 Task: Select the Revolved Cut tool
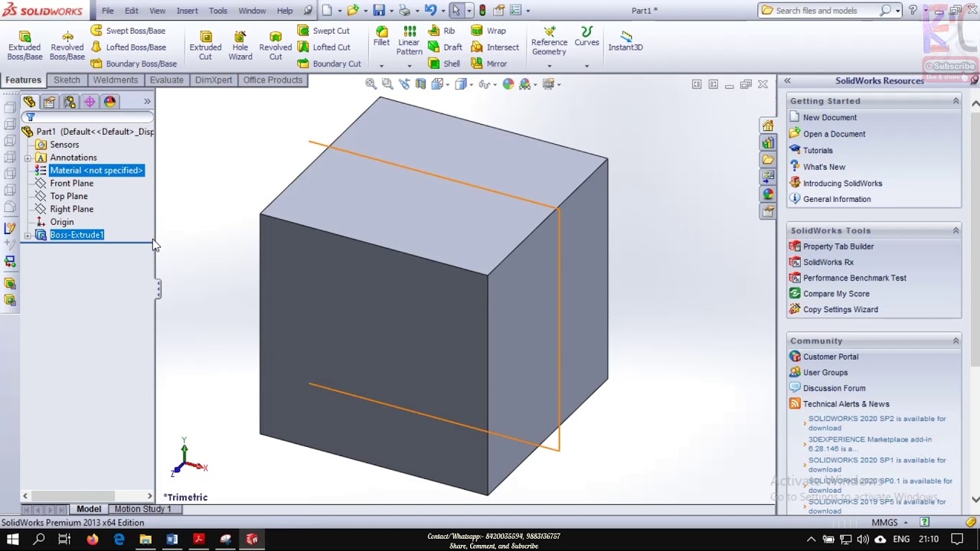coord(276,46)
